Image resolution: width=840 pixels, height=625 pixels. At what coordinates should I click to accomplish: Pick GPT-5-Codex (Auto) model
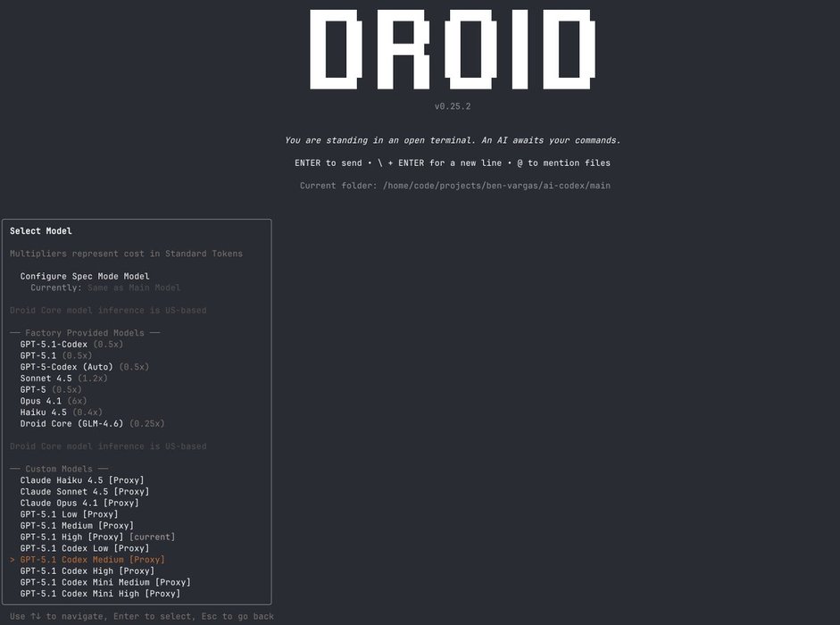coord(85,367)
